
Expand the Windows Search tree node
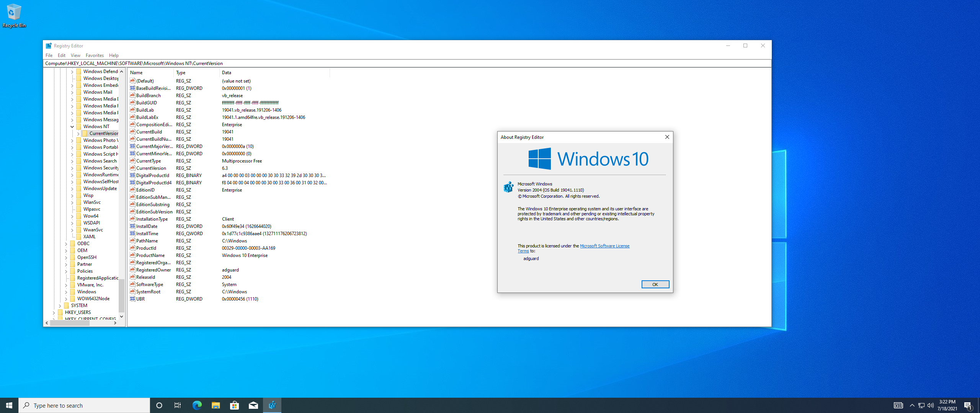coord(72,161)
